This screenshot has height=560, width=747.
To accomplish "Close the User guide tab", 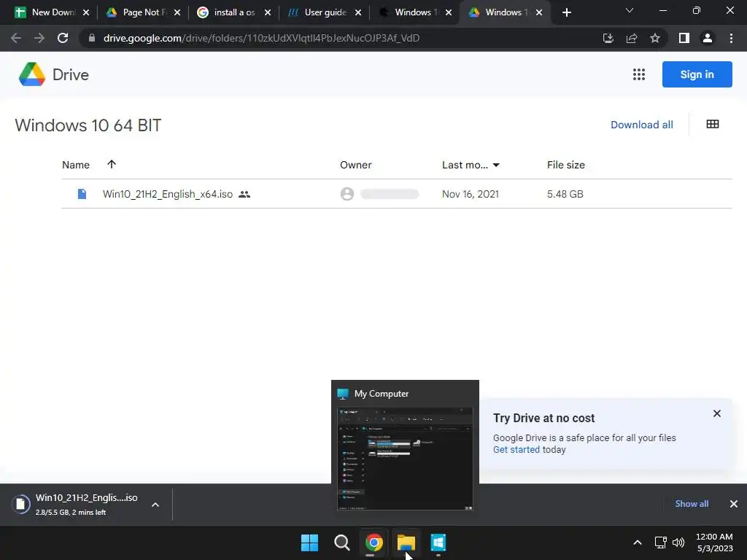I will [x=358, y=13].
